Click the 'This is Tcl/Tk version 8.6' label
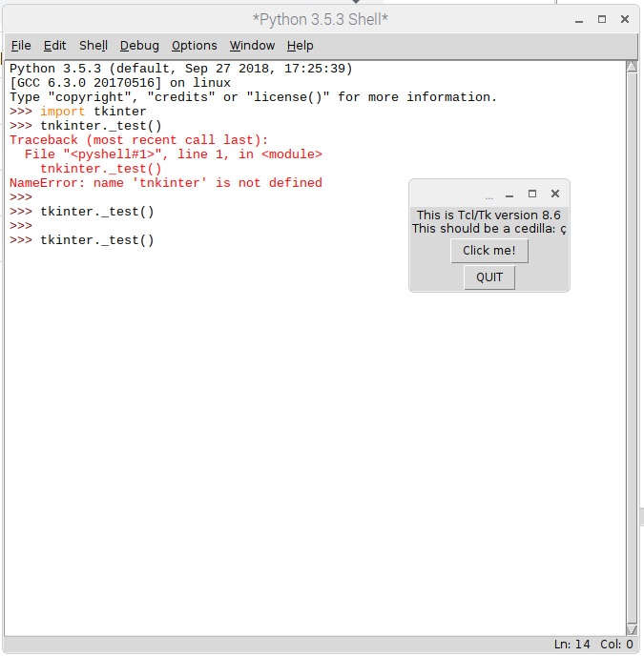The image size is (644, 656). pos(488,215)
